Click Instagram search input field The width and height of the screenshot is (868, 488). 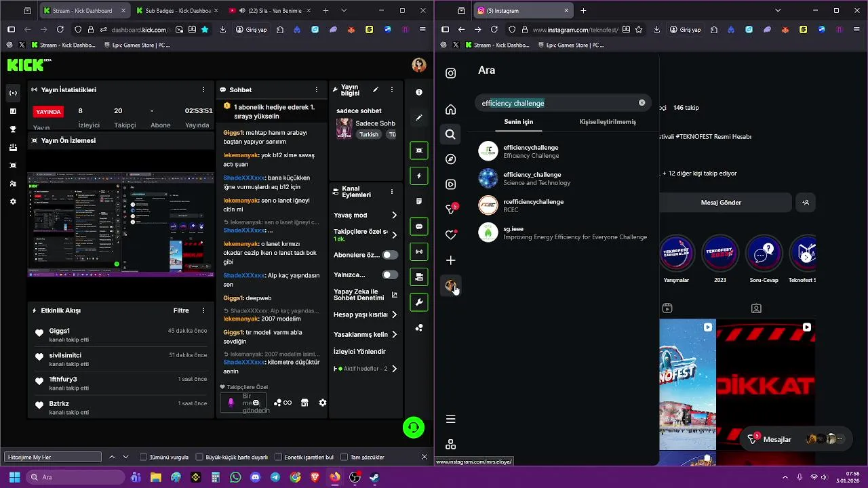(x=563, y=103)
